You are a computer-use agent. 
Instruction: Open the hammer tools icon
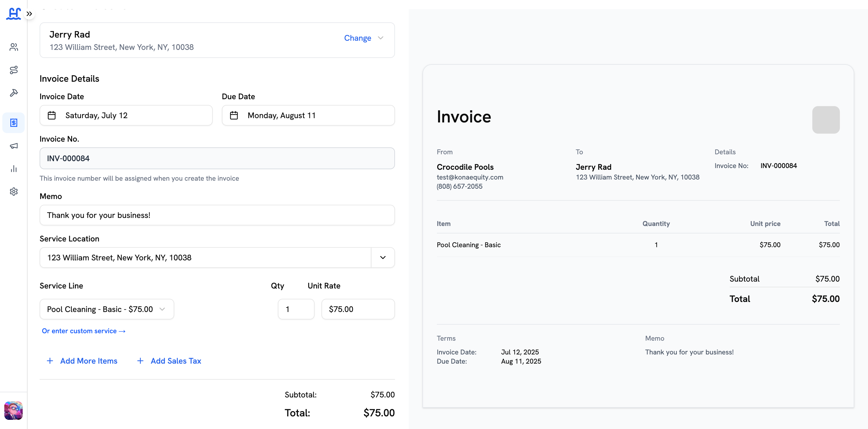point(13,93)
